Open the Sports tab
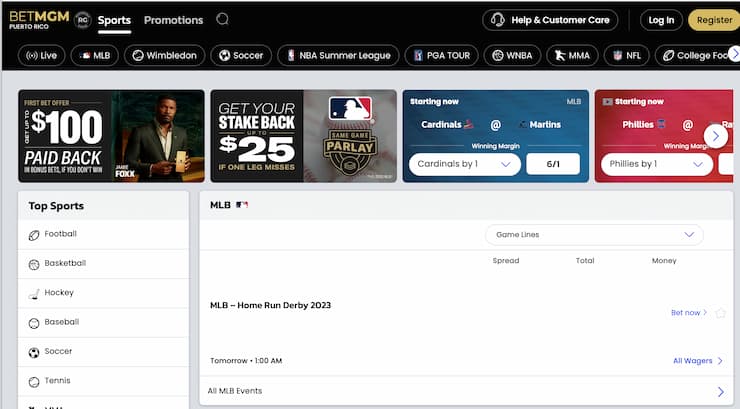 [x=114, y=20]
